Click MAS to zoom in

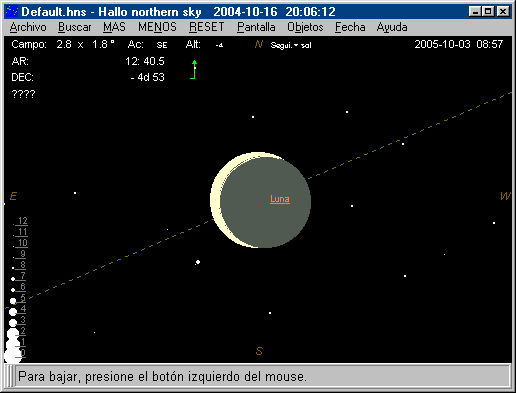tap(114, 27)
